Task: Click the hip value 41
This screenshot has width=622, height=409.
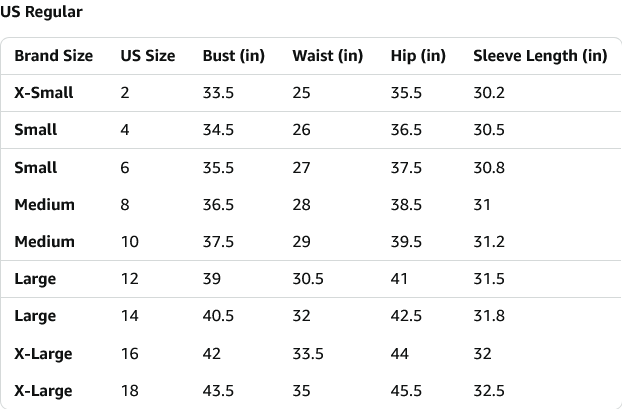Action: [399, 279]
